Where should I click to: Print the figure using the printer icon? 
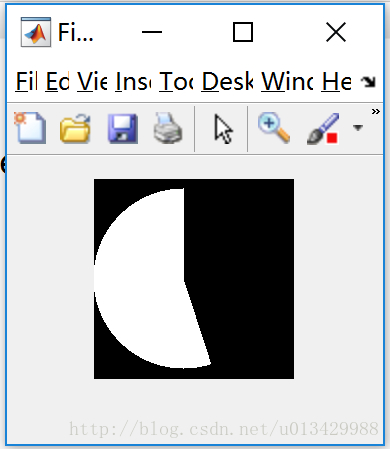click(x=168, y=128)
